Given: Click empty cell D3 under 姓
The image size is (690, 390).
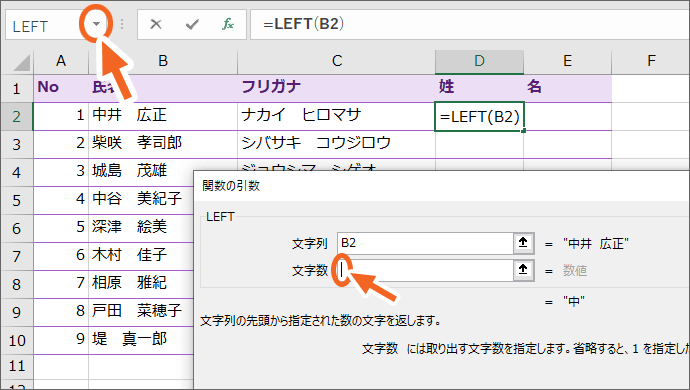Looking at the screenshot, I should [480, 144].
